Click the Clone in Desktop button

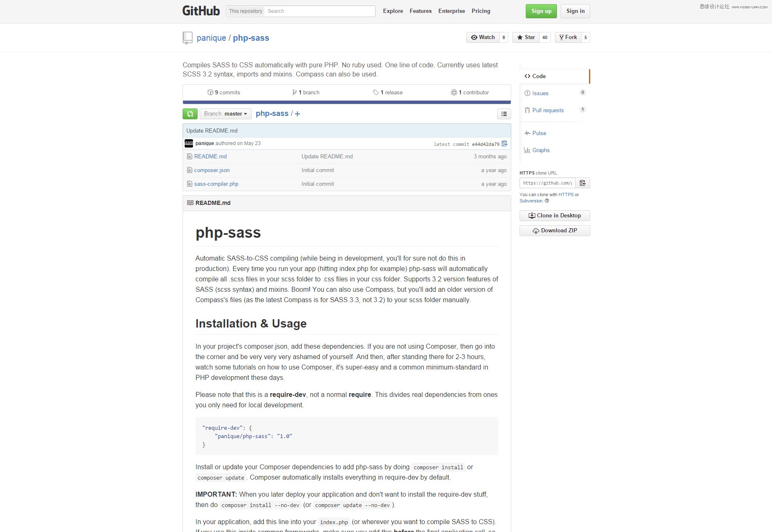pyautogui.click(x=554, y=216)
